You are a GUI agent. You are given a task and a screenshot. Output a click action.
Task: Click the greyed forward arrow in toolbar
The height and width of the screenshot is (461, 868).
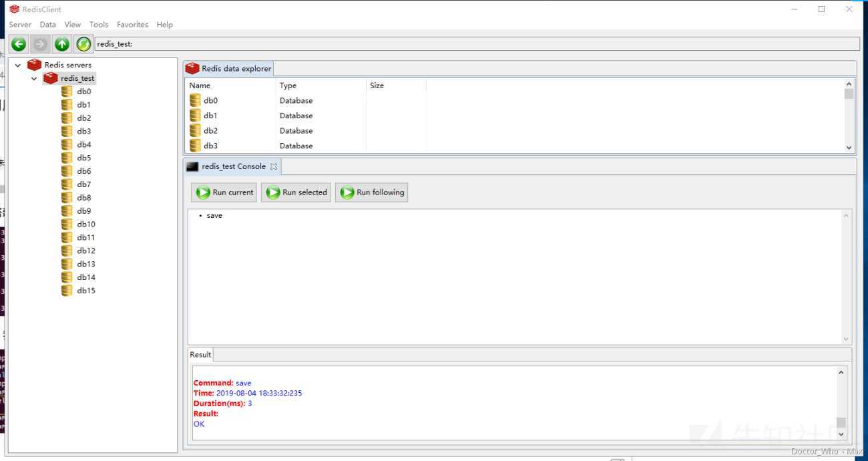click(40, 44)
